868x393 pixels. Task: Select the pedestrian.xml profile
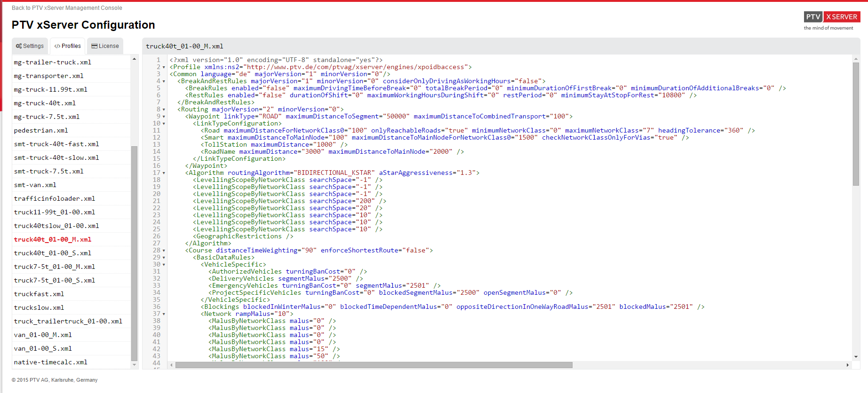click(x=41, y=130)
